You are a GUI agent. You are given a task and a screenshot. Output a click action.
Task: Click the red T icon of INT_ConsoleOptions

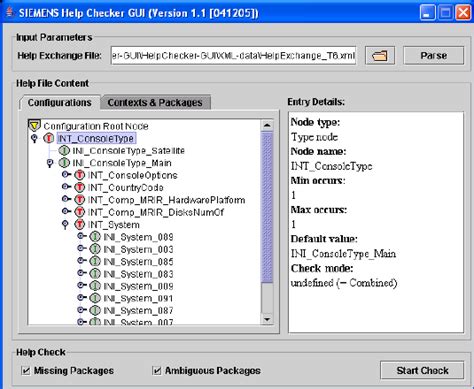80,175
